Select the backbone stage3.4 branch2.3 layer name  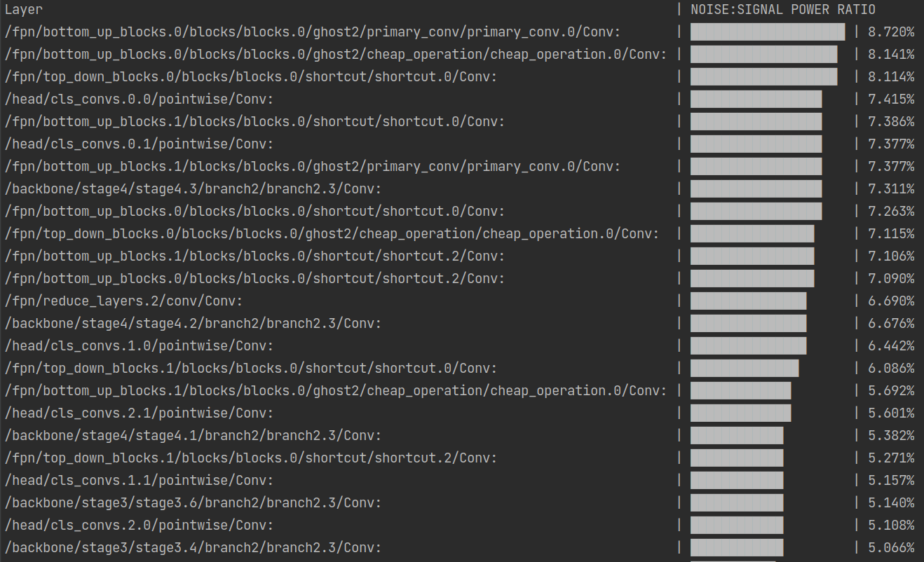(193, 548)
